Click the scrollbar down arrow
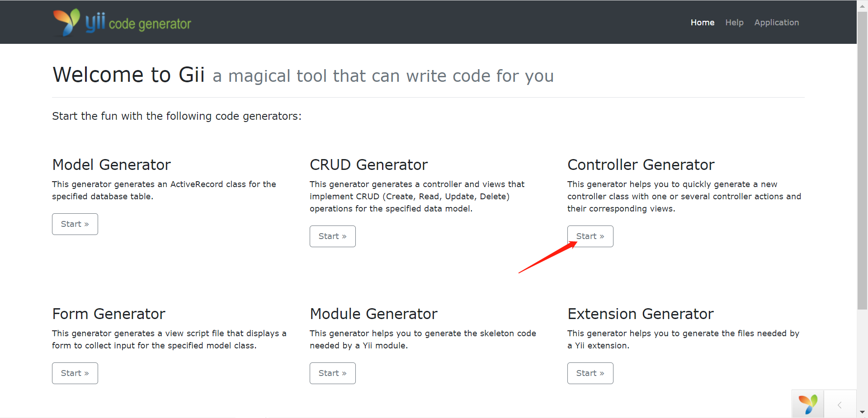Viewport: 868px width, 418px height. point(862,412)
